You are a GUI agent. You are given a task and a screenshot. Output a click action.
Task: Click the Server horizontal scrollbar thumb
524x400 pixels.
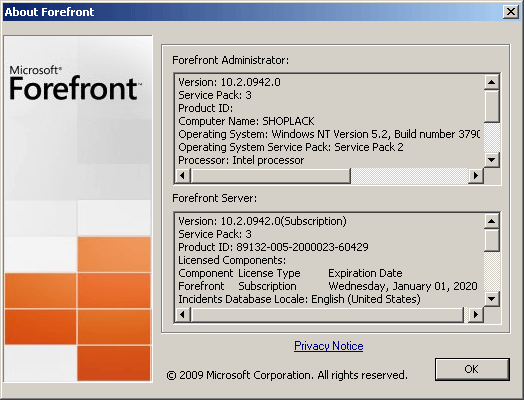[x=327, y=314]
